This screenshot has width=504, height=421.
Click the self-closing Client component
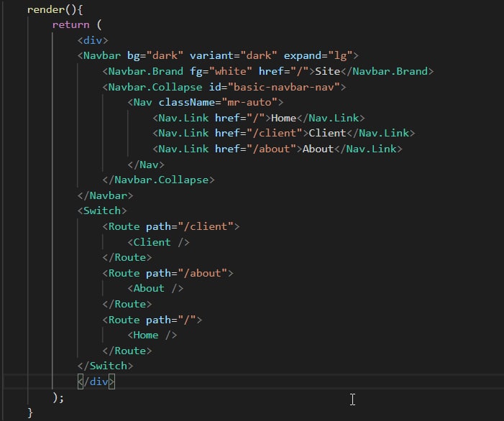(x=158, y=242)
